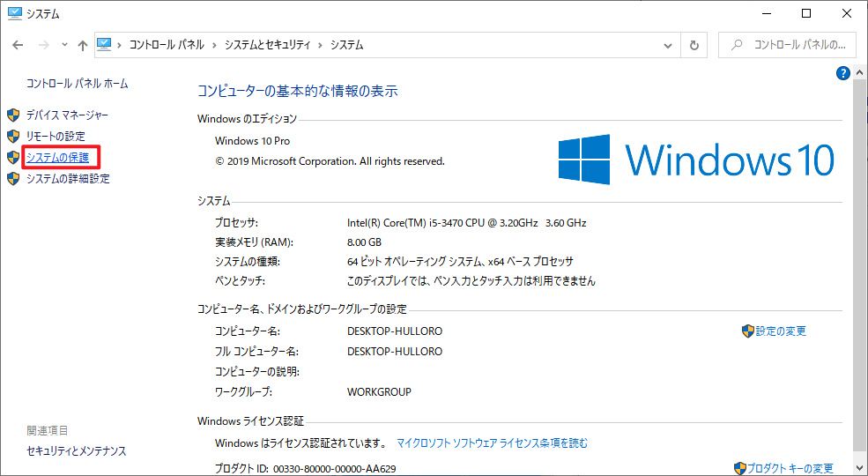Open Help with the blue question mark
Screen dimensions: 868x476
842,73
